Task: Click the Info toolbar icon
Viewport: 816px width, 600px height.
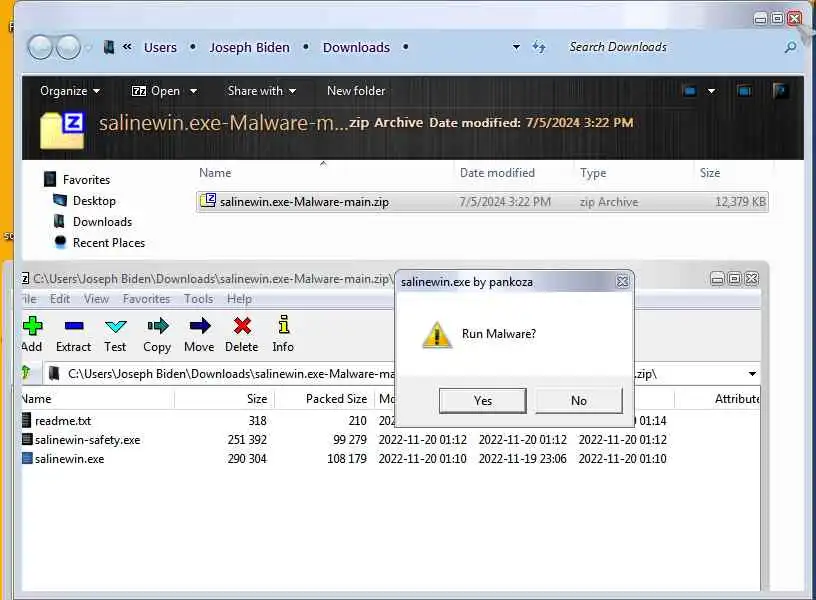Action: tap(284, 325)
